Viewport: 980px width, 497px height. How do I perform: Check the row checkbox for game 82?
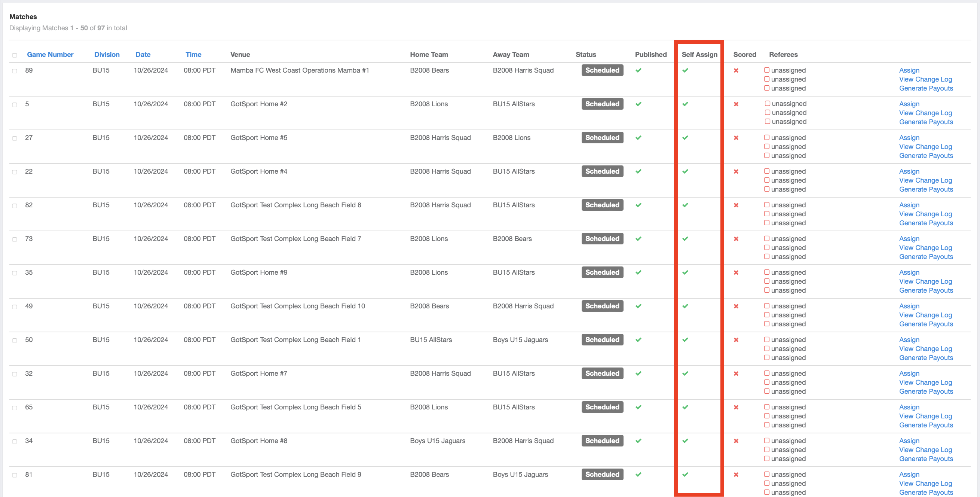pos(15,206)
